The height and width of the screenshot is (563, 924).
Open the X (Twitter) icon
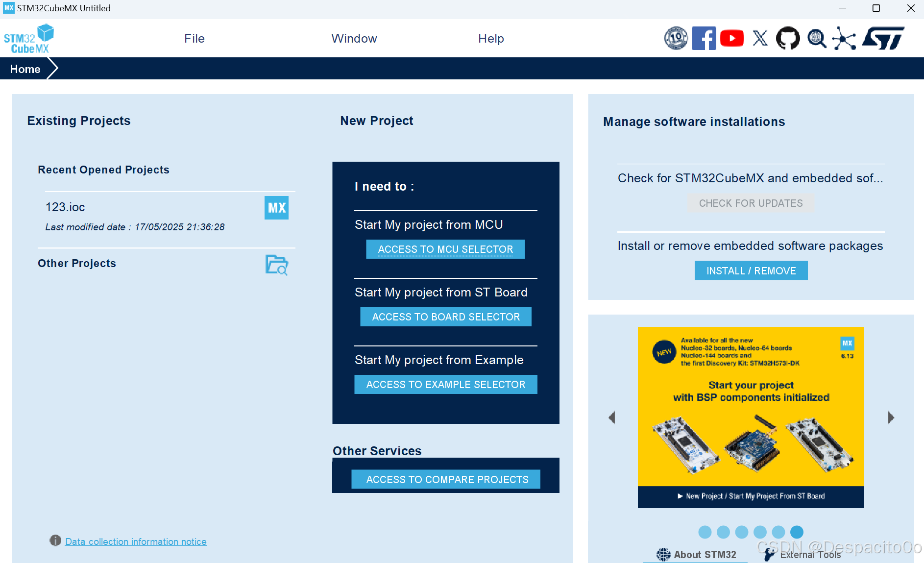tap(760, 38)
